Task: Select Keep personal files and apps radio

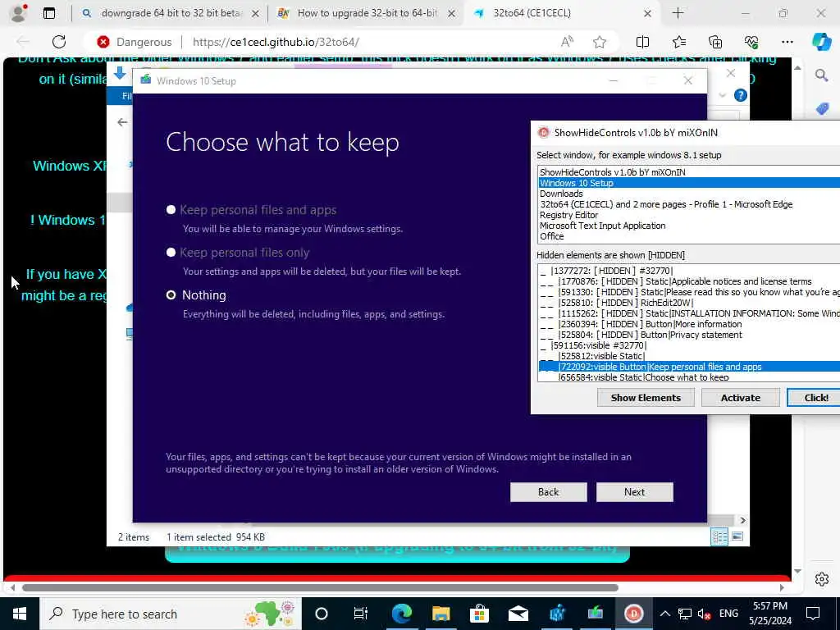Action: [171, 210]
